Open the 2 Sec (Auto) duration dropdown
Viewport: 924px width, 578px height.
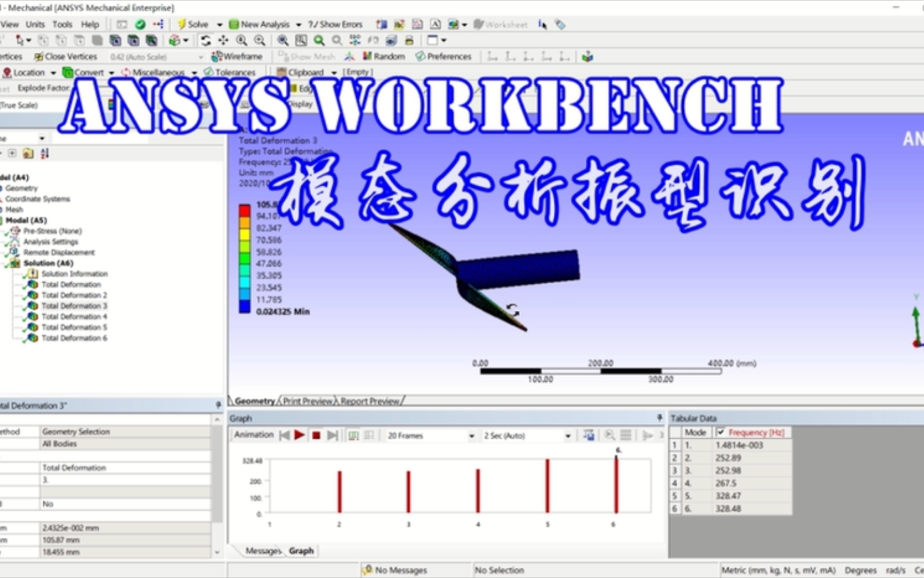click(x=568, y=436)
